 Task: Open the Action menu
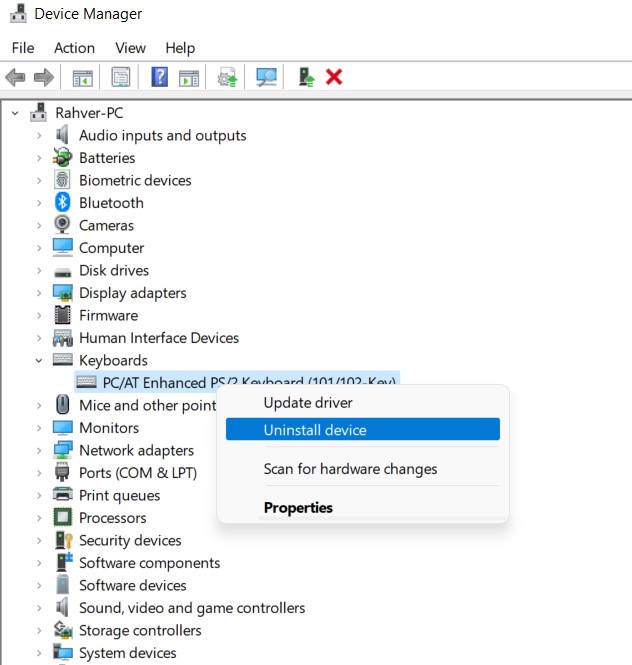(x=74, y=48)
